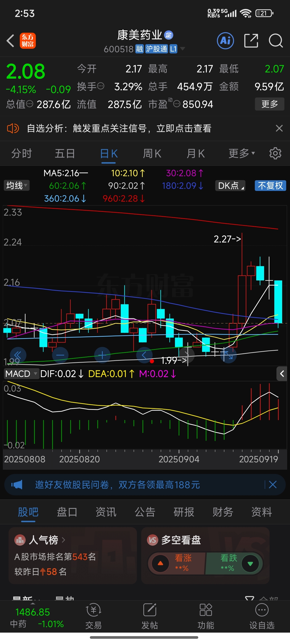Screen dimensions: 290x644
Task: Tap the 总值 info icon
Action: tap(29, 104)
